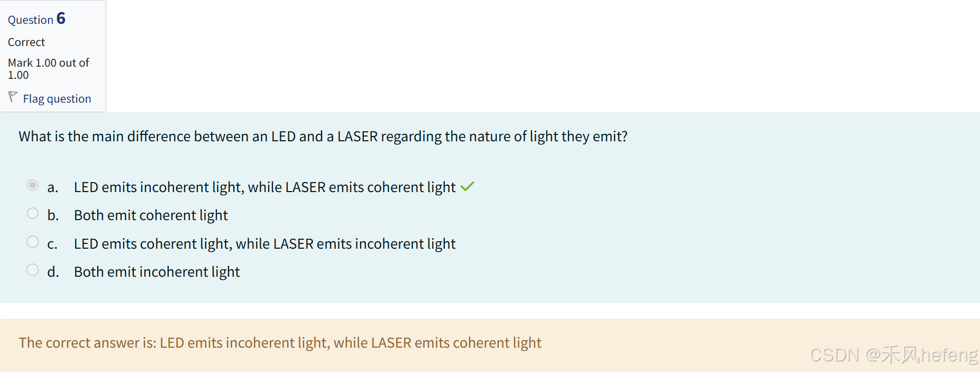The image size is (980, 372).
Task: Click the green checkmark next to answer a
Action: [467, 186]
